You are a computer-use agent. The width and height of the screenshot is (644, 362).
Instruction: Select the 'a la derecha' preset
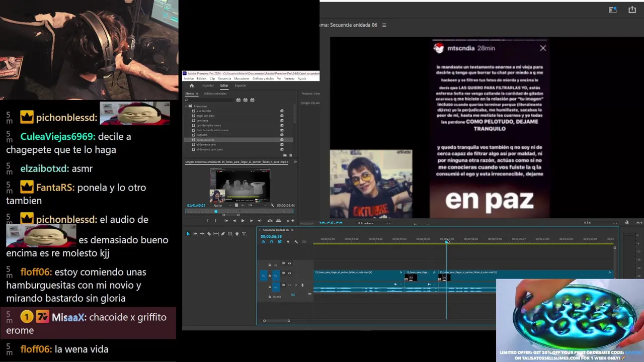(x=203, y=111)
